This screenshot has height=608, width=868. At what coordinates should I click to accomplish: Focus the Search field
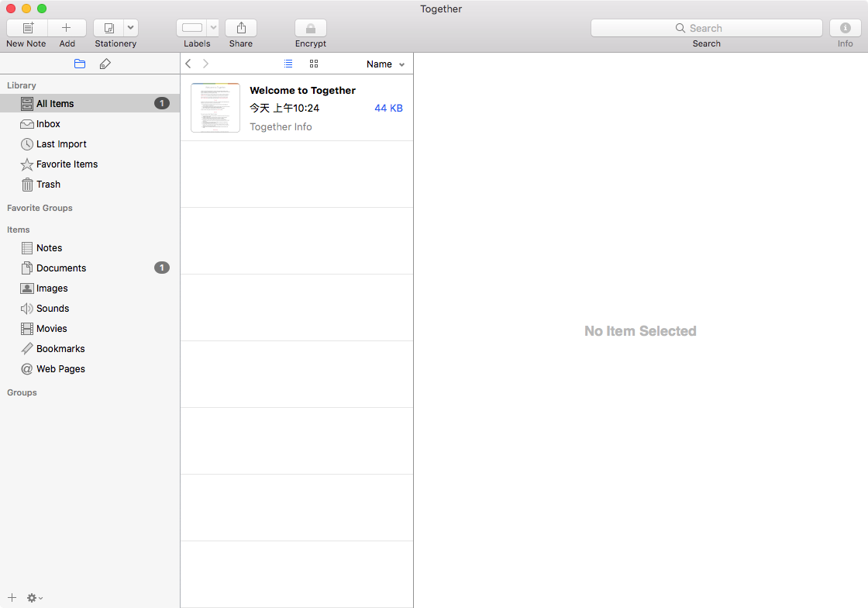tap(706, 28)
